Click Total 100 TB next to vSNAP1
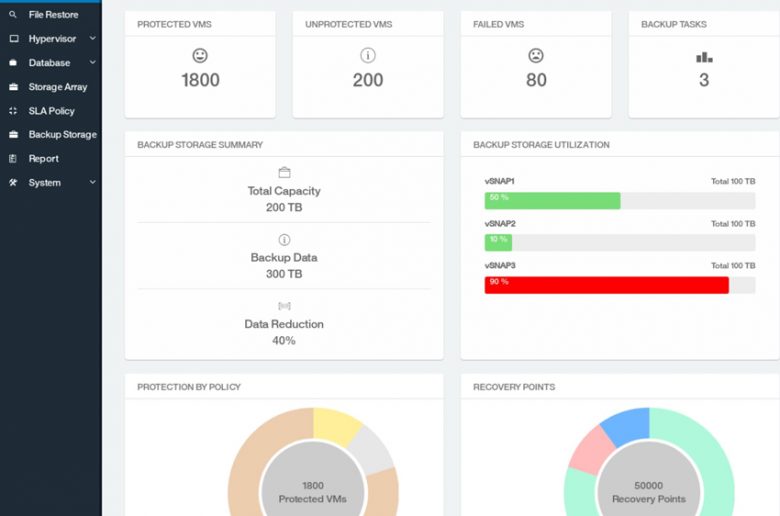Screen dimensions: 780x516 pyautogui.click(x=733, y=181)
